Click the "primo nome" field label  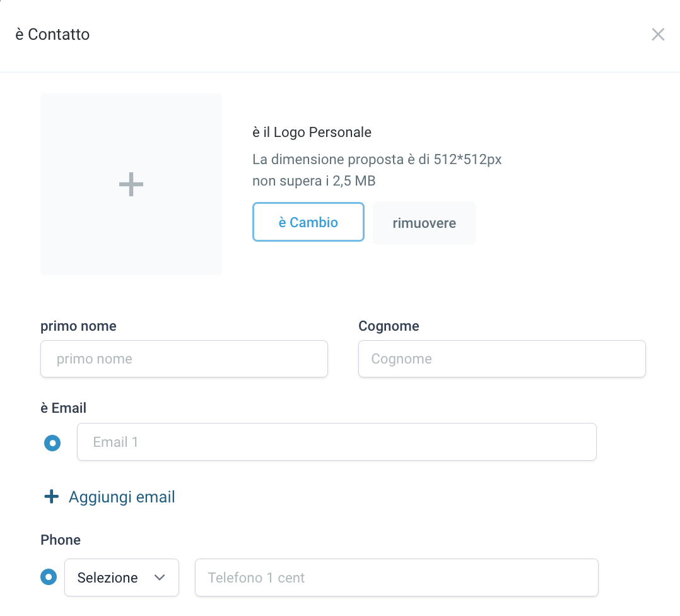pyautogui.click(x=78, y=326)
